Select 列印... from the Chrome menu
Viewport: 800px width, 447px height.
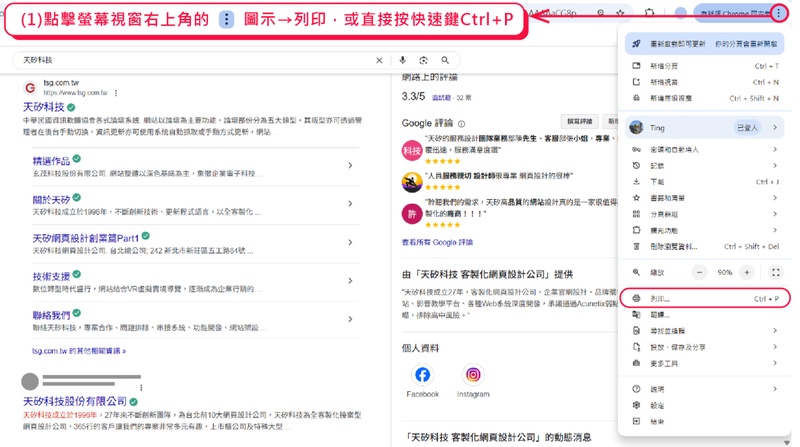(705, 299)
